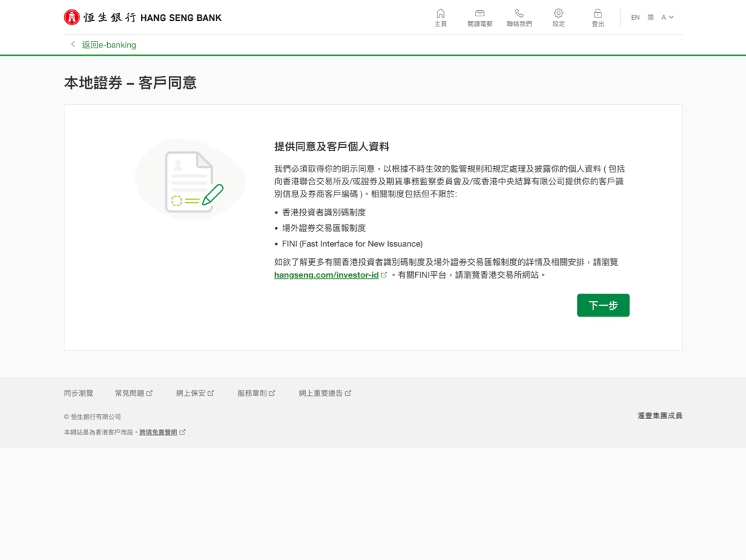Open 聯絡我們 phone icon
This screenshot has height=560, width=746.
519,18
